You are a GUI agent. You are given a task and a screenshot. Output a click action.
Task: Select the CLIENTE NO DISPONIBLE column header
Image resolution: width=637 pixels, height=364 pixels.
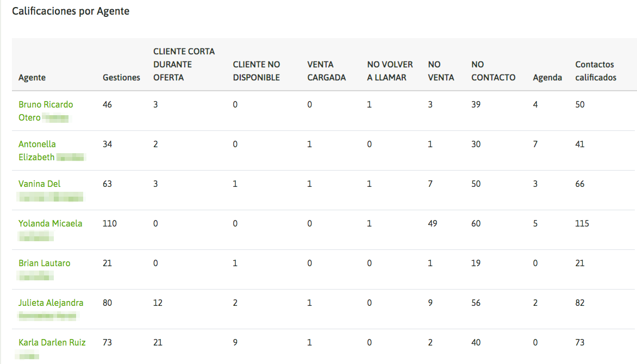point(257,71)
